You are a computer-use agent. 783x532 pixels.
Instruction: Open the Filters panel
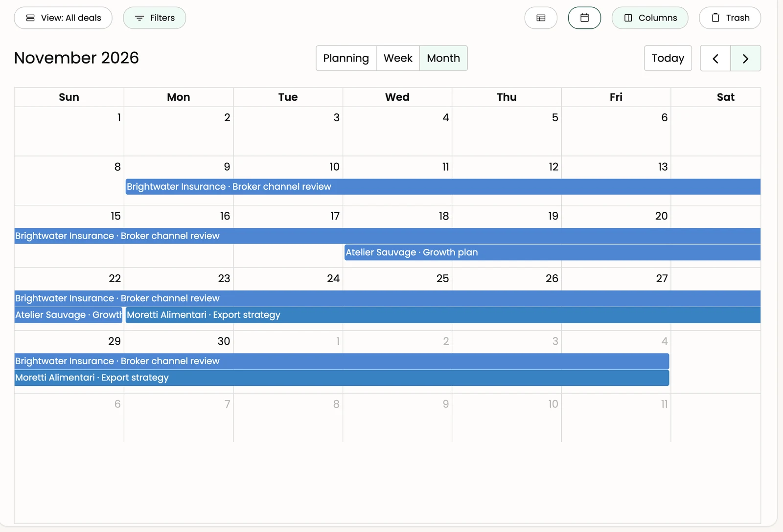click(155, 18)
